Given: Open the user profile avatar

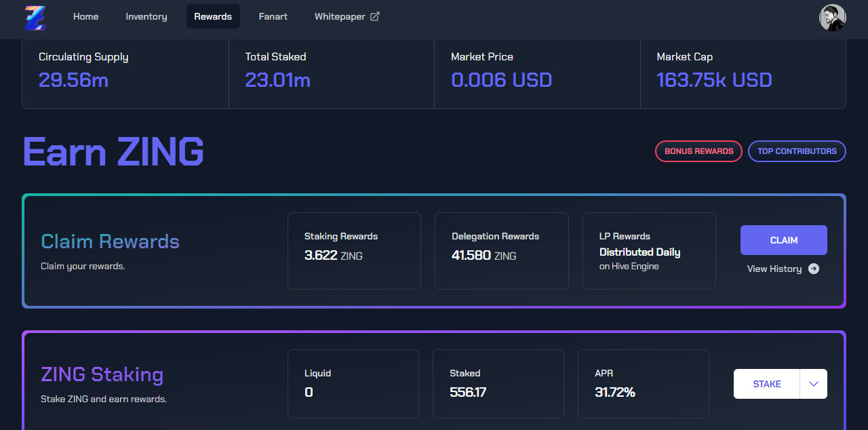Looking at the screenshot, I should [x=833, y=18].
